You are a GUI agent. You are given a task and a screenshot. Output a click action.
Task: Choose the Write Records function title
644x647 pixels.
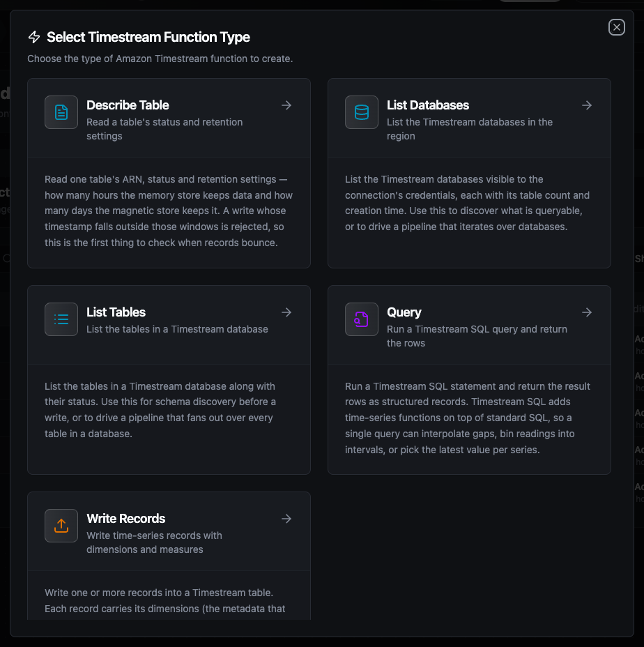(126, 519)
